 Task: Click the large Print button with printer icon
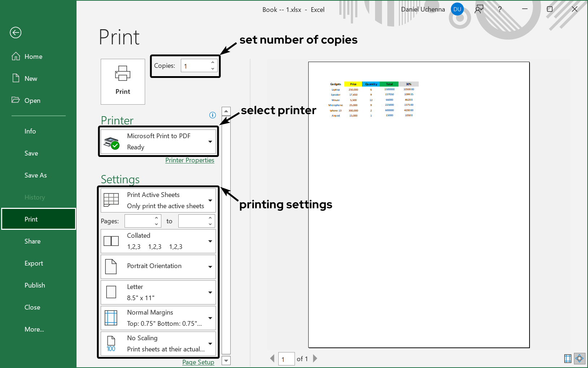click(x=123, y=82)
